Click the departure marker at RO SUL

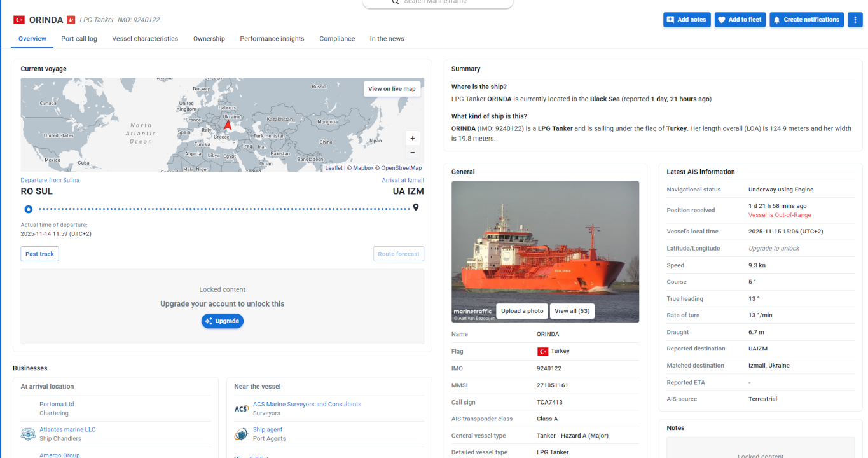(28, 209)
